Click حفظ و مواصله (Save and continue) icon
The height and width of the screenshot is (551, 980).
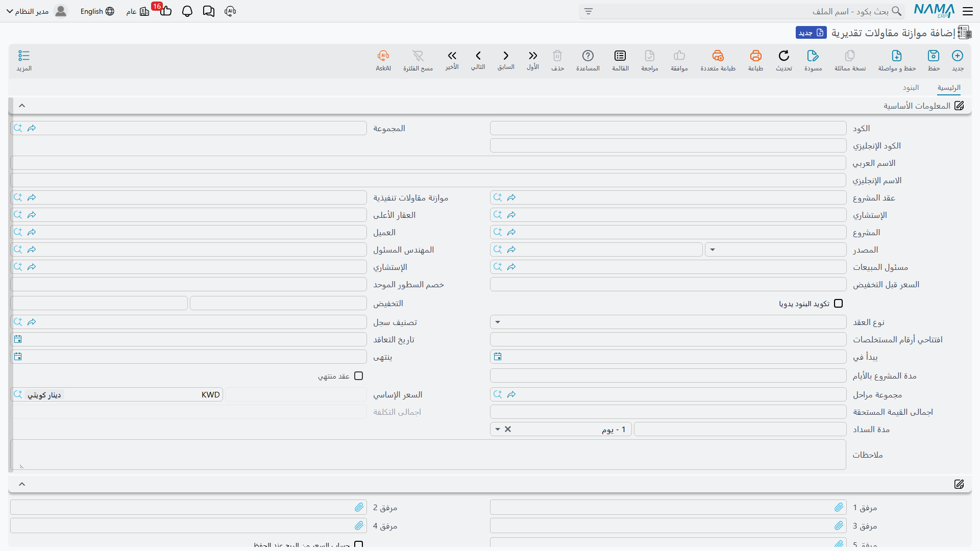pyautogui.click(x=897, y=56)
